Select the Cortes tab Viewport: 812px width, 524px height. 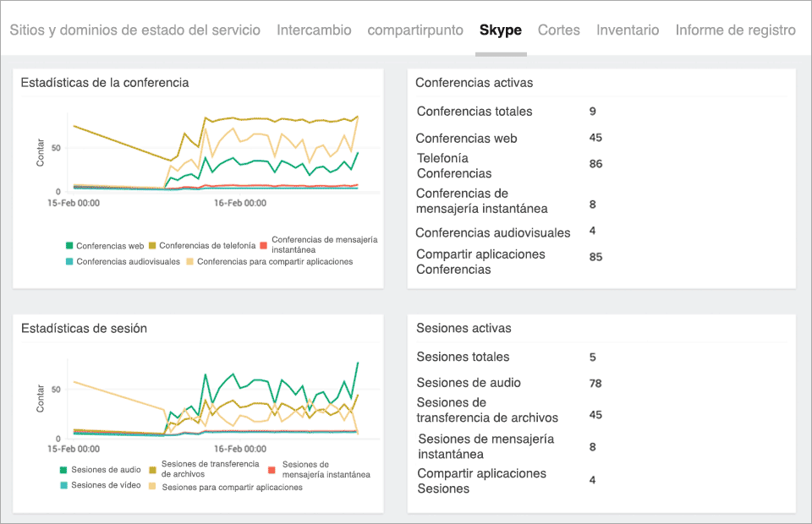pos(559,30)
